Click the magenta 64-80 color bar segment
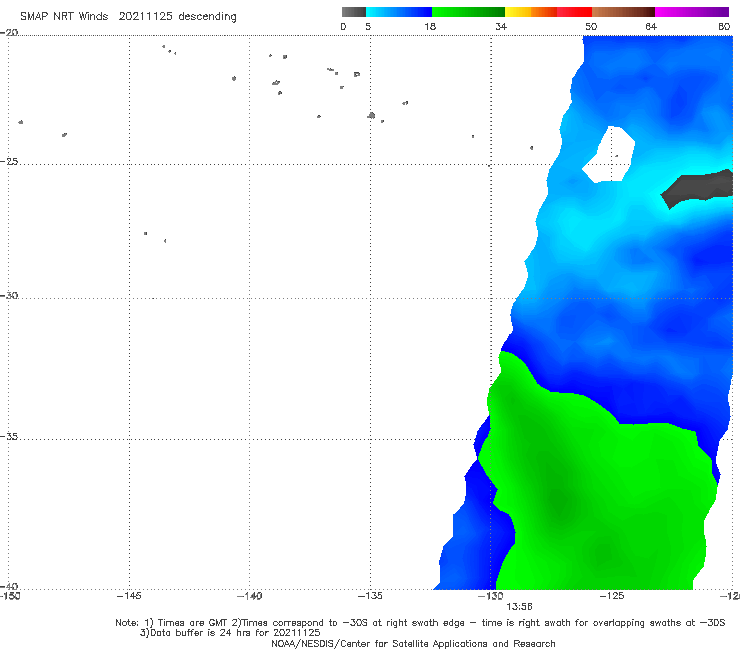740x650 pixels. (692, 12)
